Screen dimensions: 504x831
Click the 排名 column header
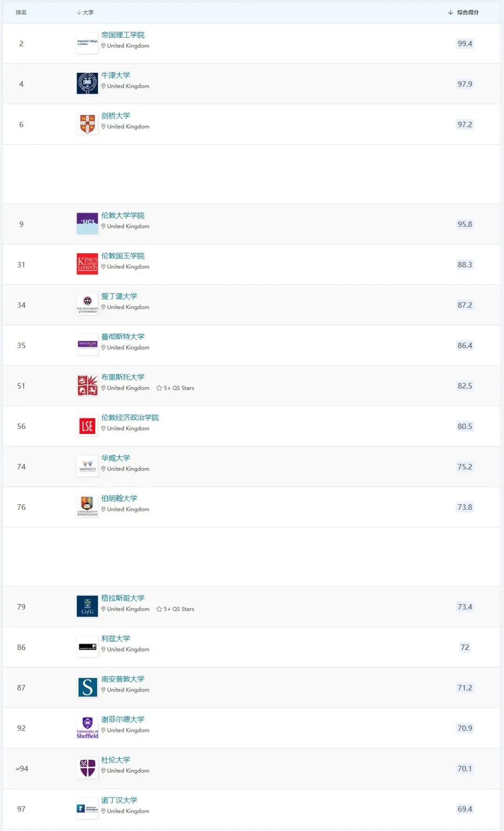point(21,13)
